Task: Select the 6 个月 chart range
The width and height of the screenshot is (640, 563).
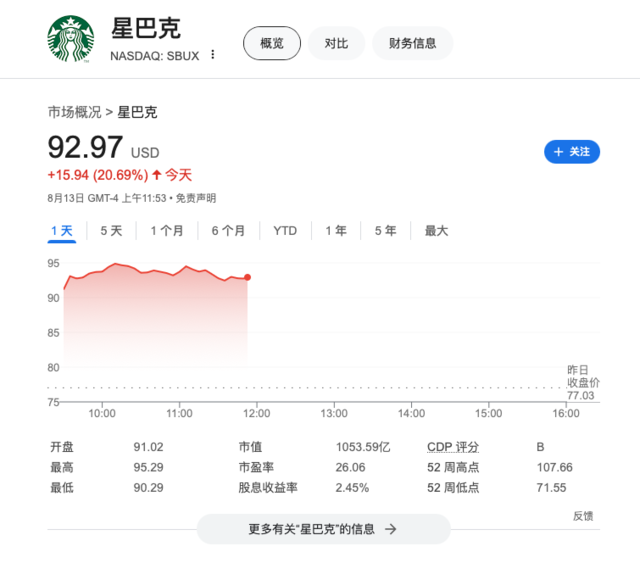Action: tap(228, 231)
